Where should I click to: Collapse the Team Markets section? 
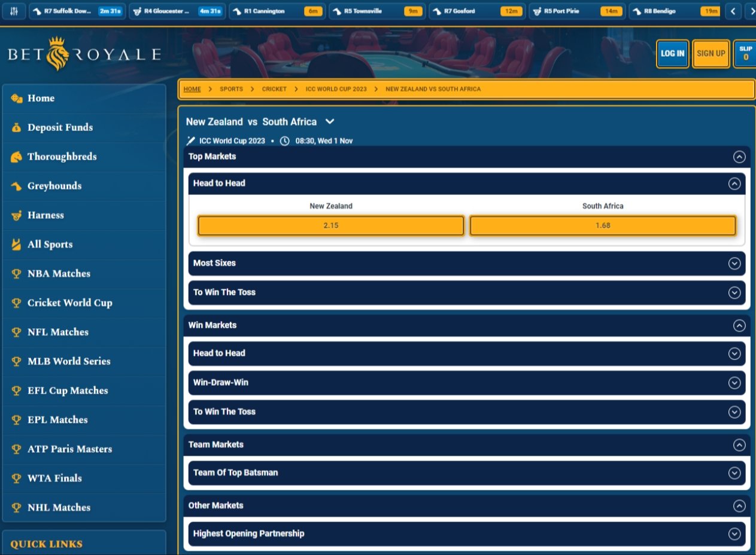point(739,445)
